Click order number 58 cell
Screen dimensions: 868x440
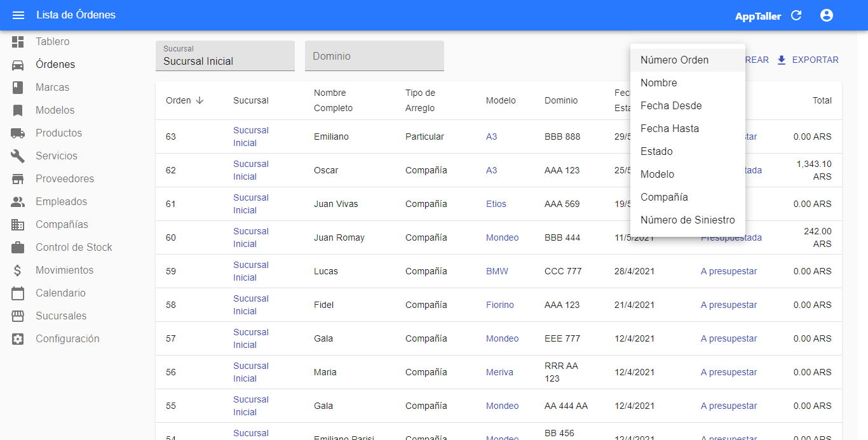point(171,305)
